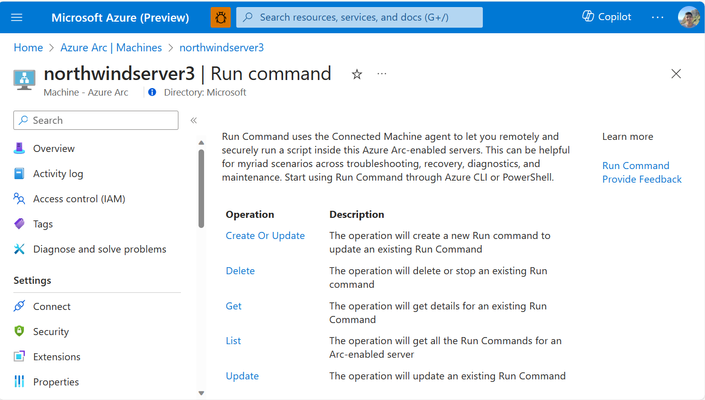Viewport: 705px width, 400px height.
Task: Open the header ellipsis more options
Action: [x=657, y=17]
